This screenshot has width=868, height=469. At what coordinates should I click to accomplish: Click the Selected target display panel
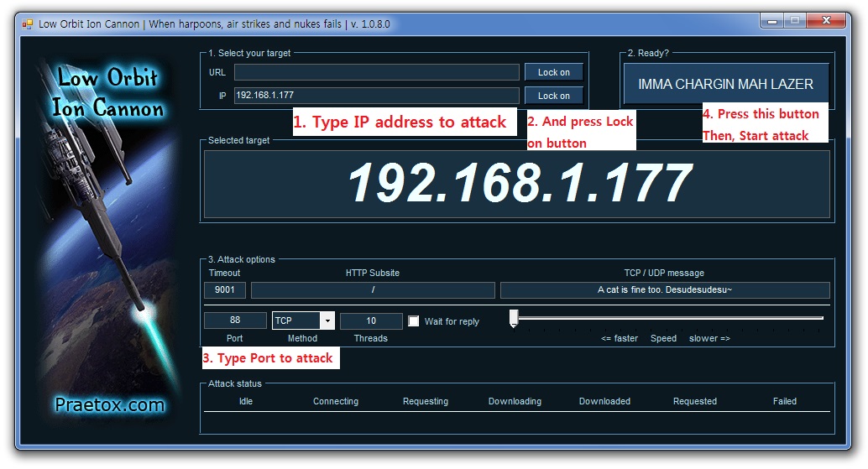(516, 184)
